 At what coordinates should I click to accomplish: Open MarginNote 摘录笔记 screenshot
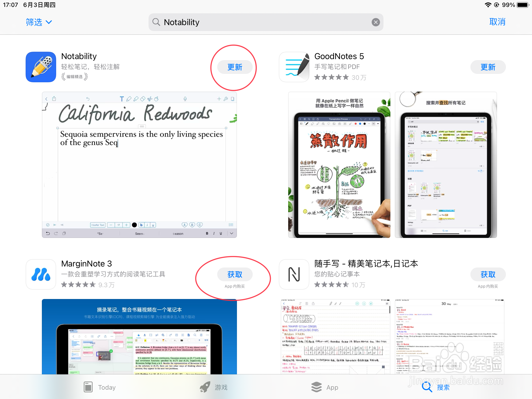139,337
